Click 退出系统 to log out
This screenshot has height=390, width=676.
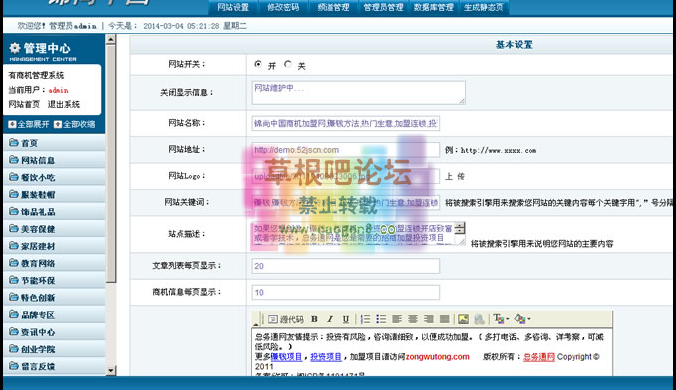coord(64,104)
